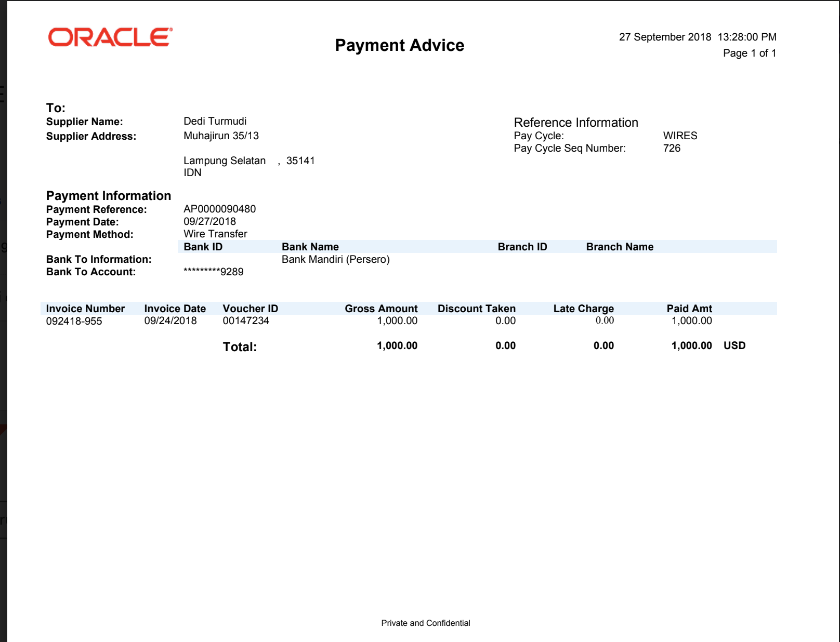Click the USD currency code

(734, 345)
